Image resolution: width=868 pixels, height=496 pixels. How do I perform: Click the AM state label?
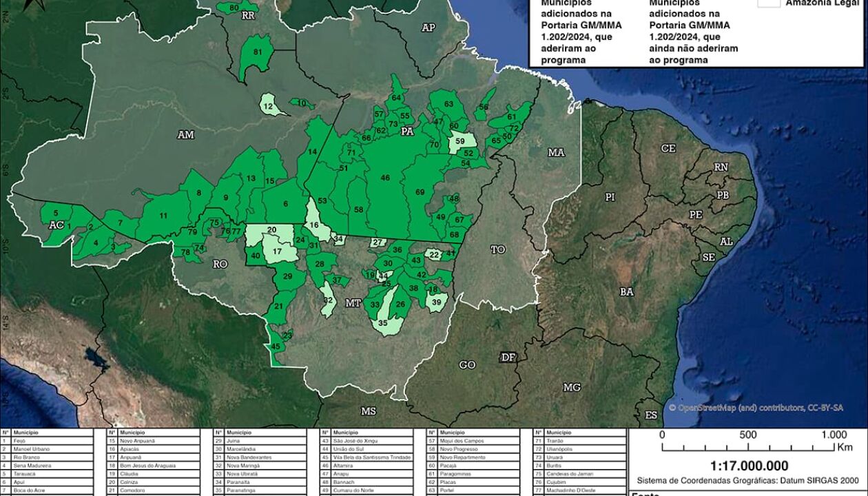[x=185, y=135]
